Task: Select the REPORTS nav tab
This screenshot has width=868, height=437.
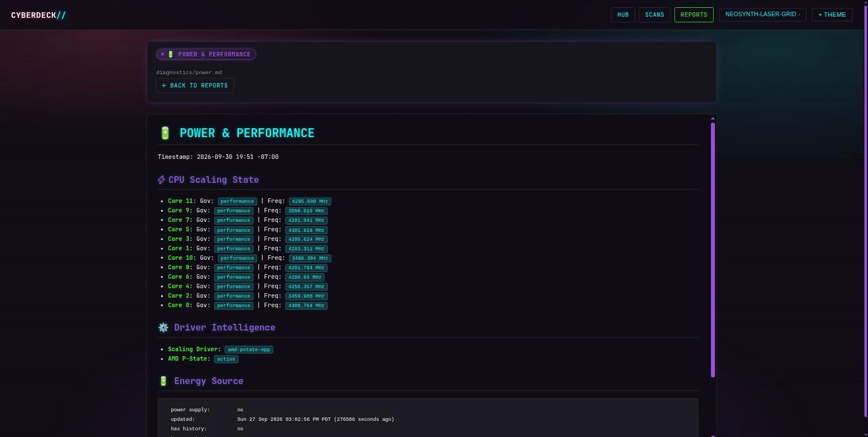Action: (694, 14)
